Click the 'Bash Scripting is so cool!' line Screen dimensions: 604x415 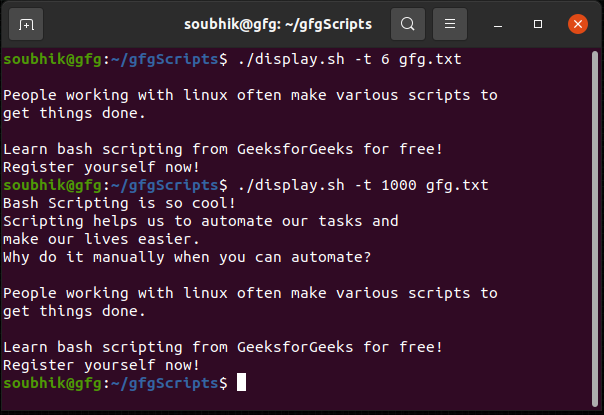119,203
